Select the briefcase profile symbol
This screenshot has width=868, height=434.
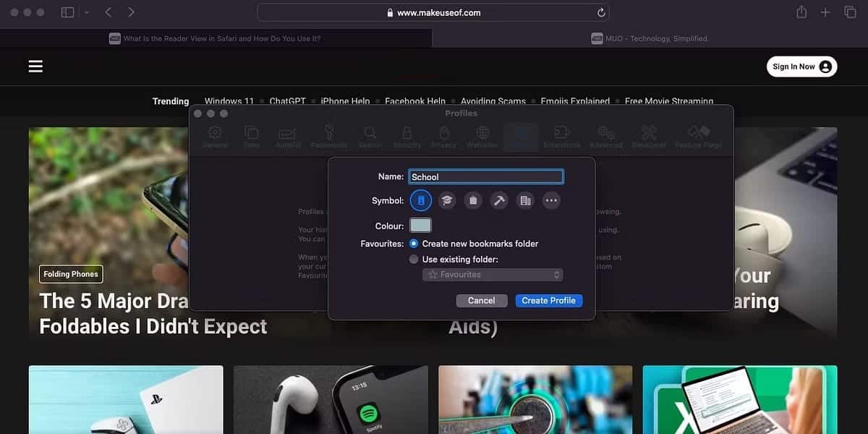tap(473, 200)
